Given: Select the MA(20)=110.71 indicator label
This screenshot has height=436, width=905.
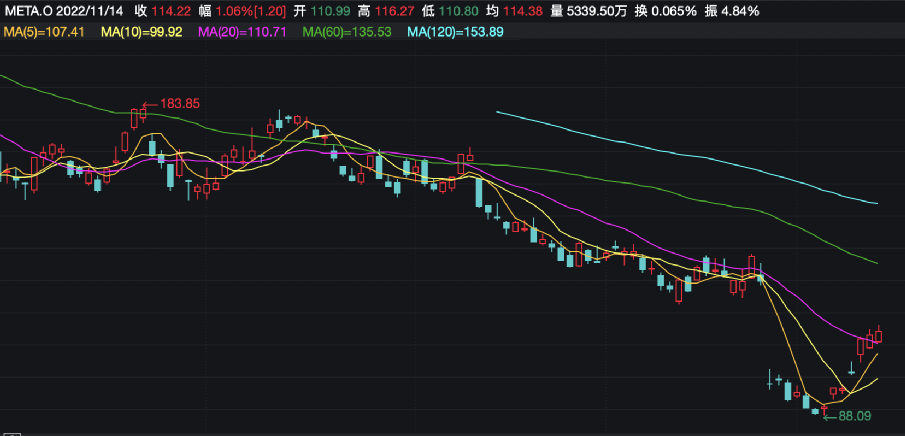Looking at the screenshot, I should pos(242,33).
